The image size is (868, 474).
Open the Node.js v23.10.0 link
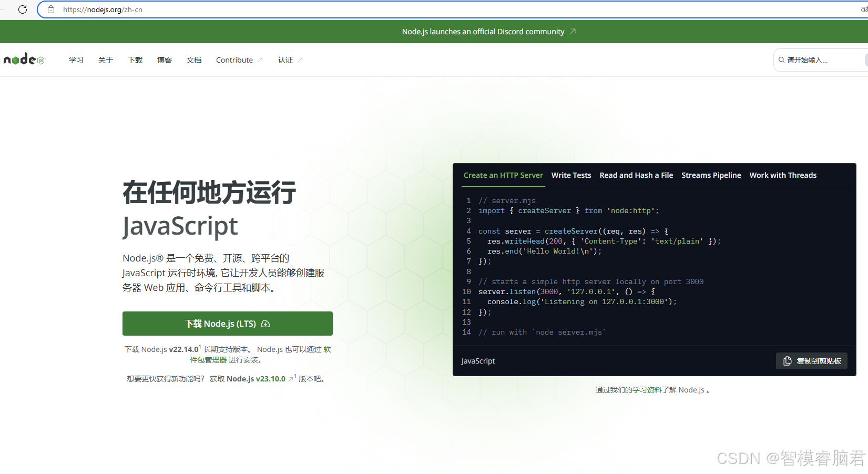point(256,379)
